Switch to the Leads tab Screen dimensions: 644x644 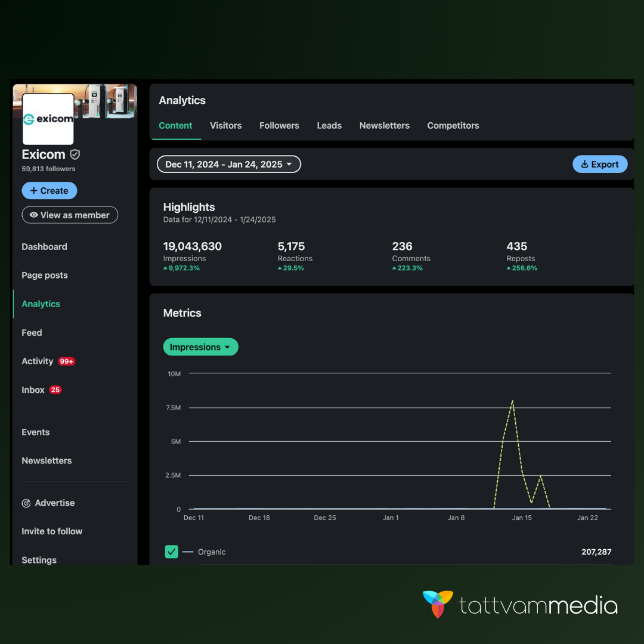(329, 126)
